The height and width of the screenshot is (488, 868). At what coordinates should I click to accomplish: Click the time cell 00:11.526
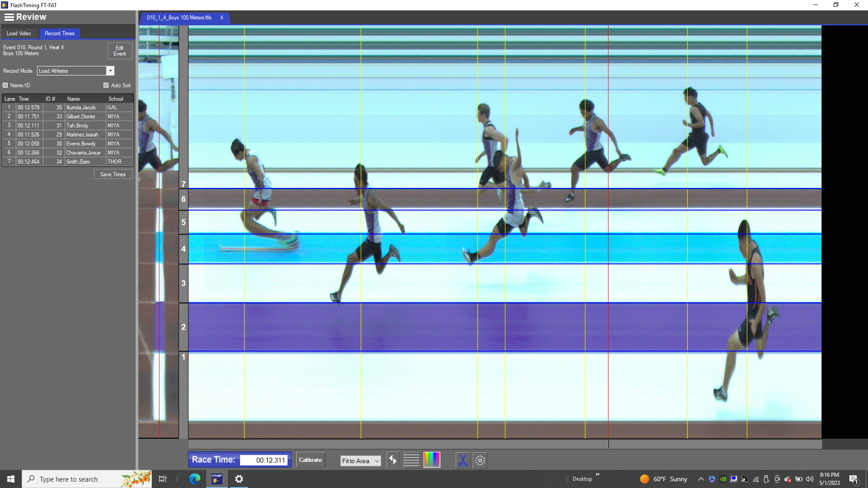(29, 135)
